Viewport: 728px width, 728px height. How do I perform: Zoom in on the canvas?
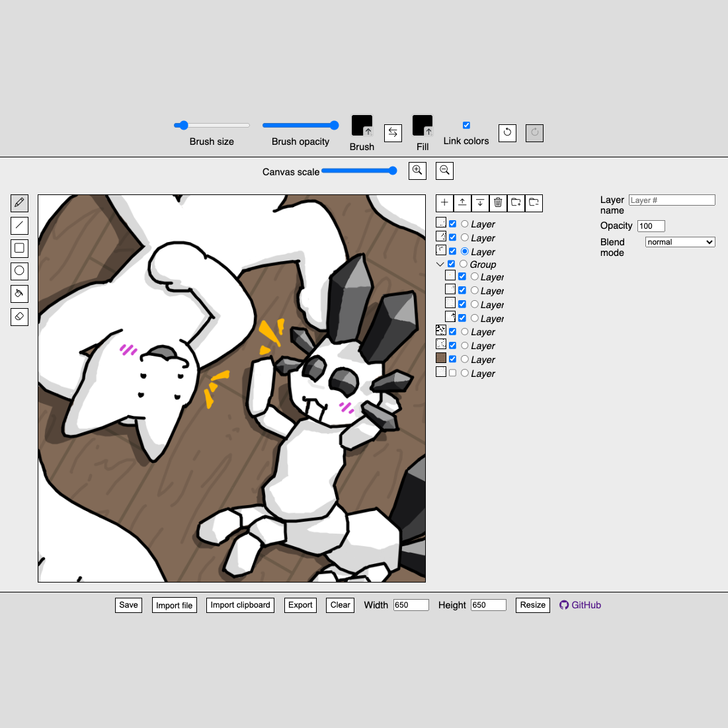417,171
